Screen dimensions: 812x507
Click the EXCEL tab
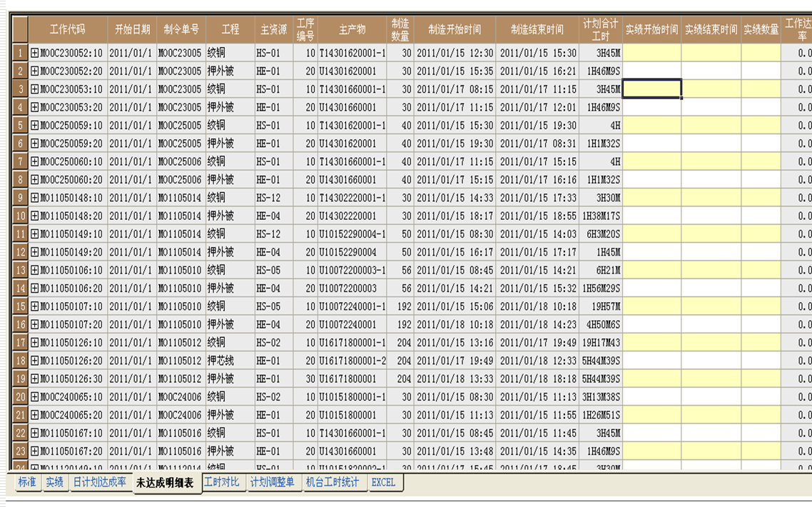[x=383, y=483]
